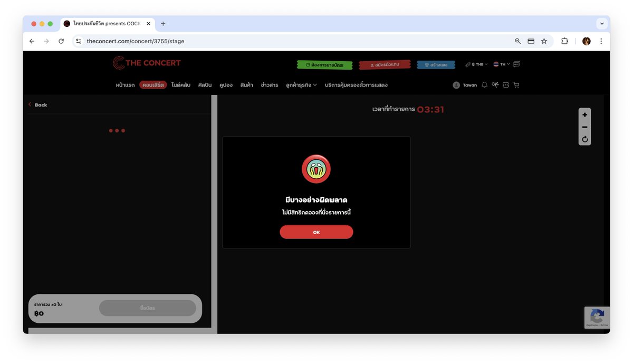Open site information icon in address bar
This screenshot has height=364, width=633.
pyautogui.click(x=79, y=41)
